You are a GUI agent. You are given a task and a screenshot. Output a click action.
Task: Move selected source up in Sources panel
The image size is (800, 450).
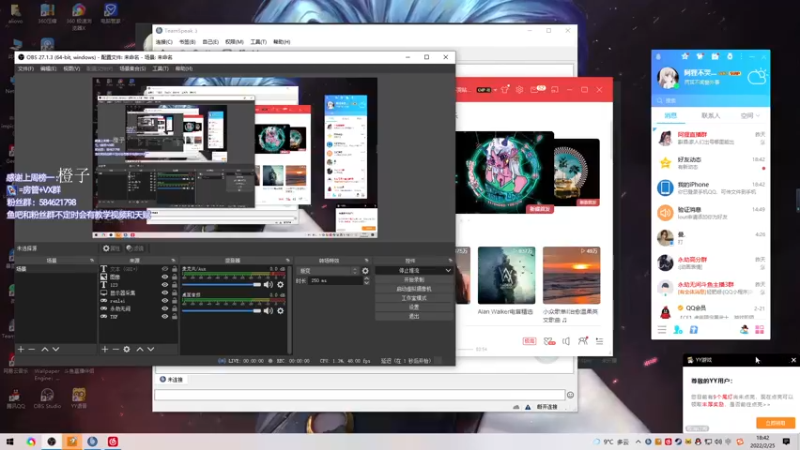tap(140, 349)
